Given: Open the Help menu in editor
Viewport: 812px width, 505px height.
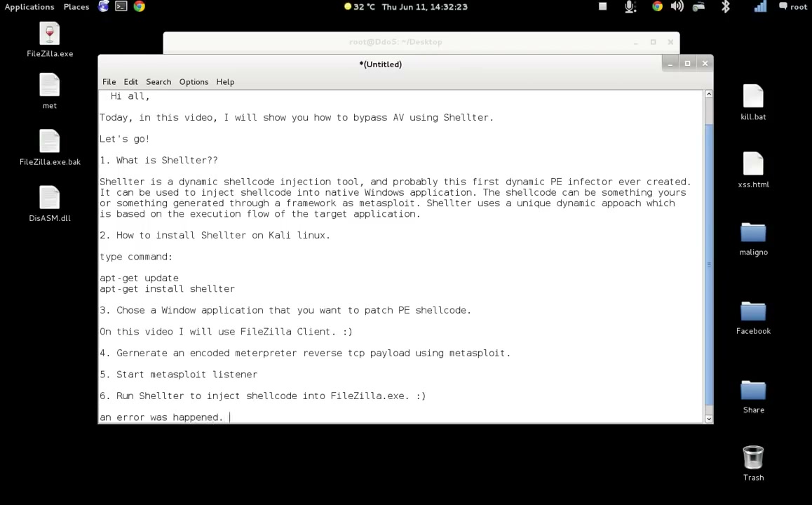Looking at the screenshot, I should pyautogui.click(x=225, y=82).
